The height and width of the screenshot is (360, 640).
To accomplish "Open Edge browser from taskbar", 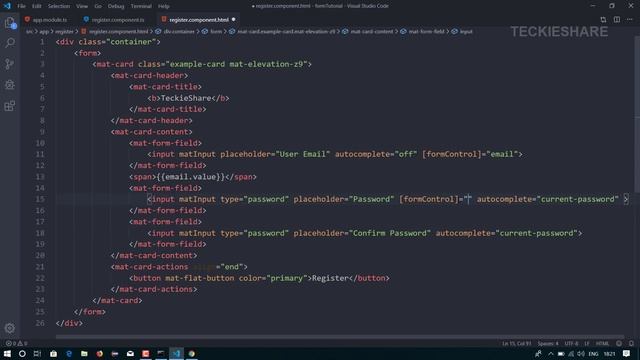I will 69,353.
